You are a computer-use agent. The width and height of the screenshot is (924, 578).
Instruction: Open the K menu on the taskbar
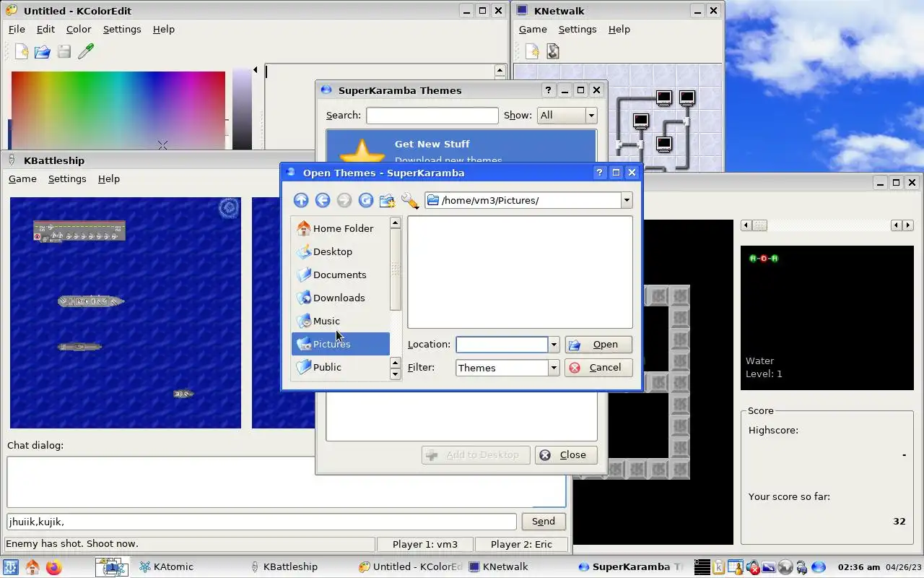[11, 567]
